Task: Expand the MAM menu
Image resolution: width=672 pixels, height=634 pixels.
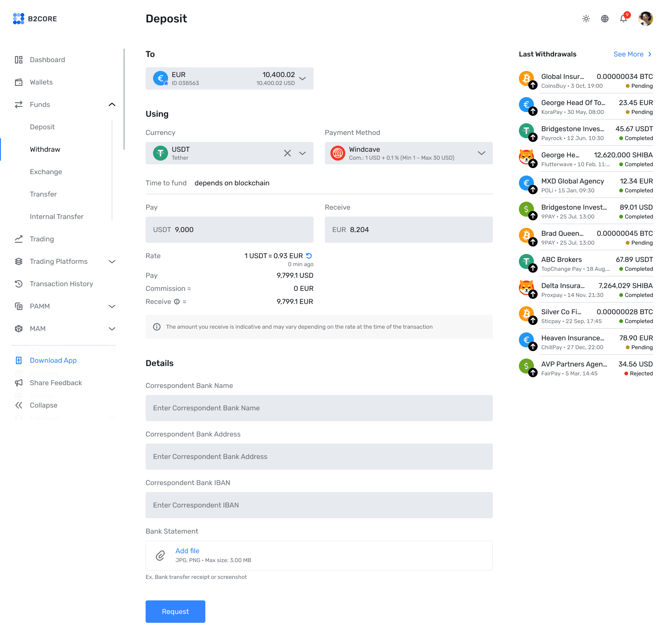Action: pyautogui.click(x=112, y=329)
